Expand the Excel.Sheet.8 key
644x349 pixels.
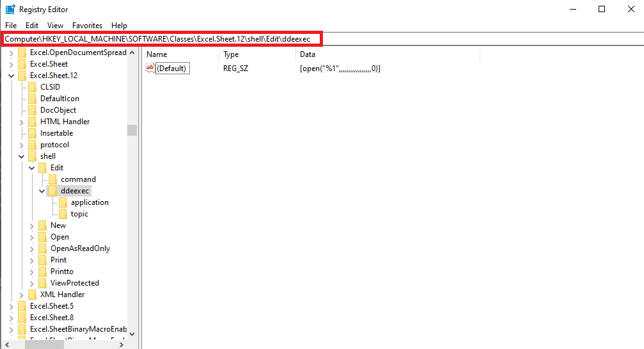tap(11, 318)
